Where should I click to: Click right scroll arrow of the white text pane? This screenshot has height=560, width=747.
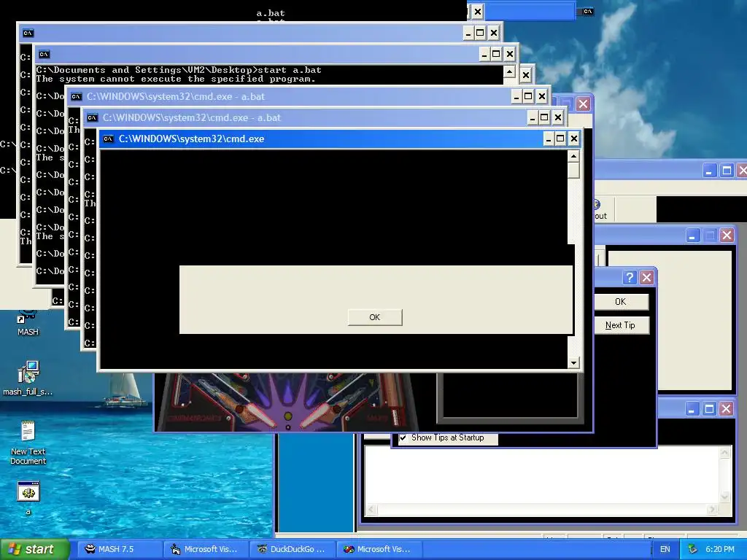(713, 510)
